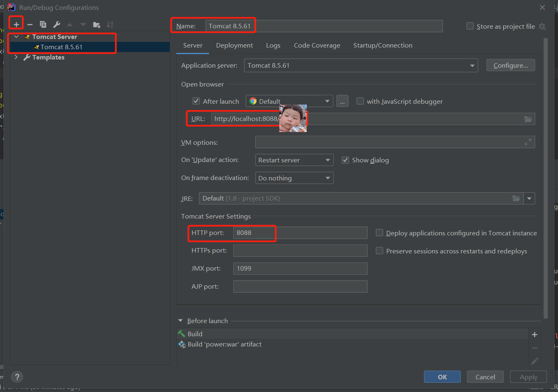Move configuration down arrow

[83, 25]
